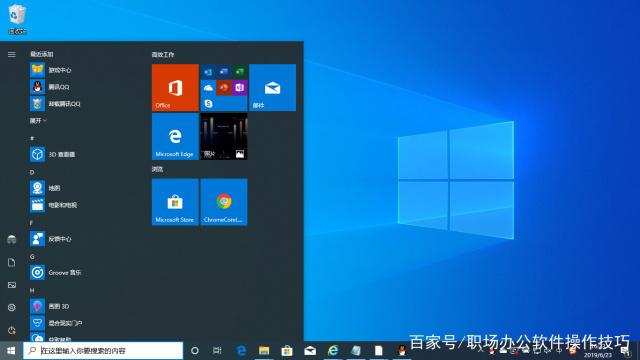Launch Internet Explorer from taskbar
The height and width of the screenshot is (360, 640).
click(x=333, y=351)
